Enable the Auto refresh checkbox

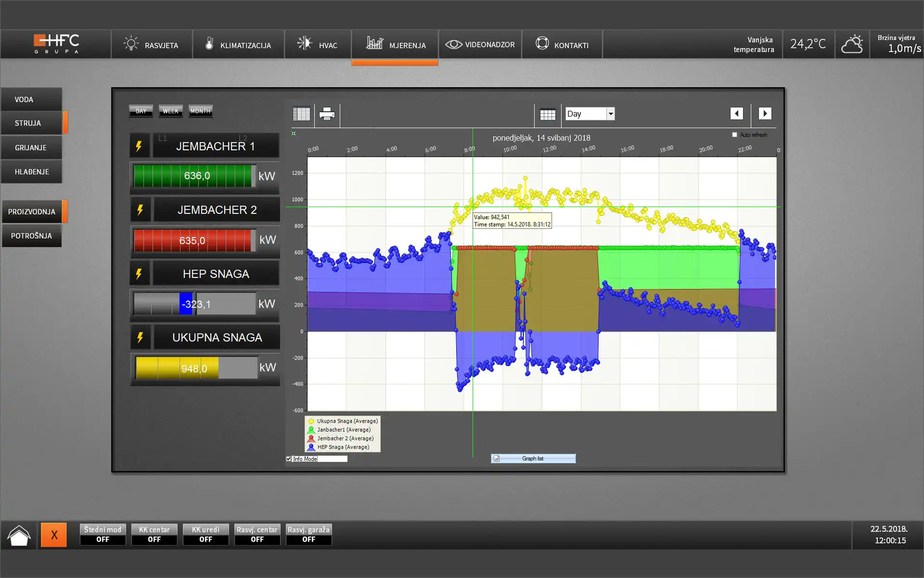(735, 135)
